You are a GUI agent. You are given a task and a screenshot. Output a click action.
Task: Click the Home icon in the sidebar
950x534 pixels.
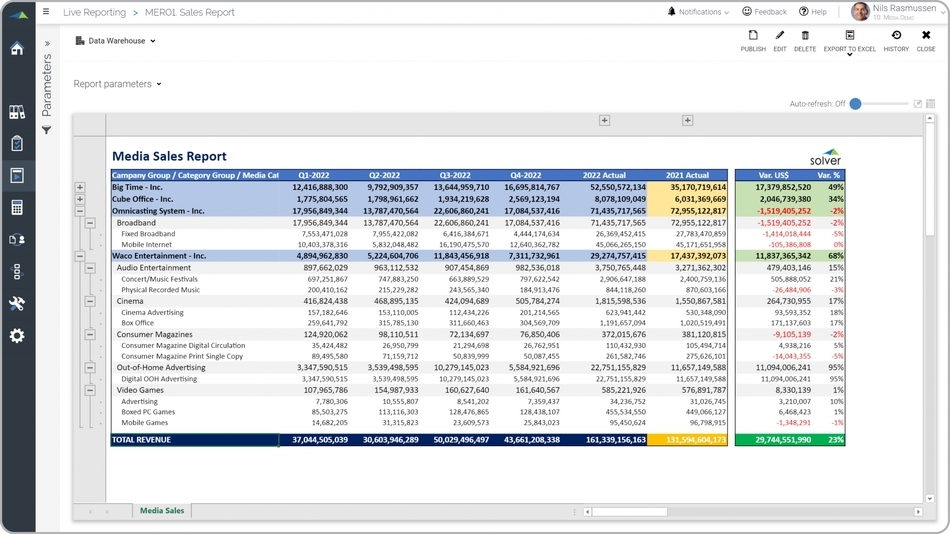pos(17,49)
